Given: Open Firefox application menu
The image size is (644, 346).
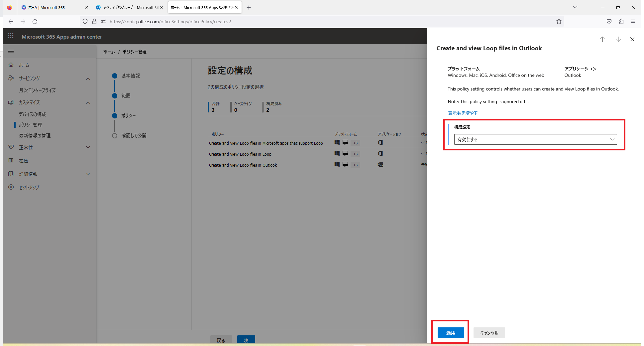Looking at the screenshot, I should click(x=633, y=21).
